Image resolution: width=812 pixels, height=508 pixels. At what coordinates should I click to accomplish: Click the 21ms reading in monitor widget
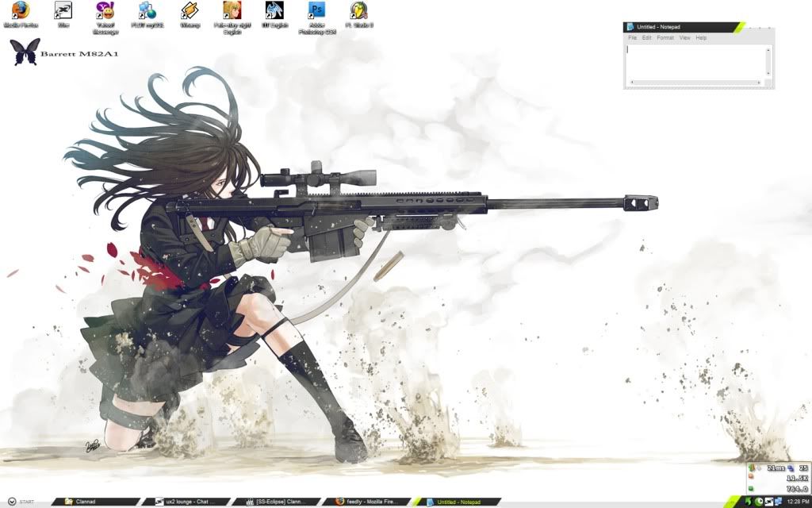point(775,468)
